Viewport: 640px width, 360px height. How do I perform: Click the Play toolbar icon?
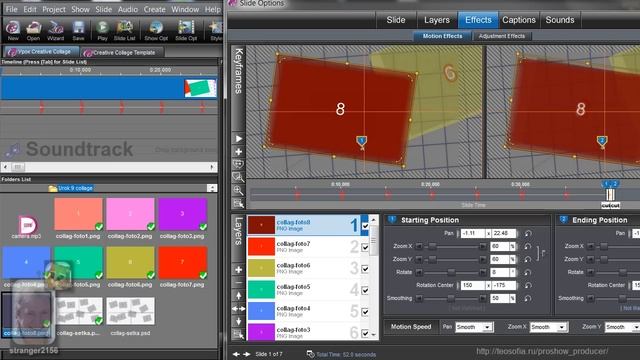click(102, 30)
